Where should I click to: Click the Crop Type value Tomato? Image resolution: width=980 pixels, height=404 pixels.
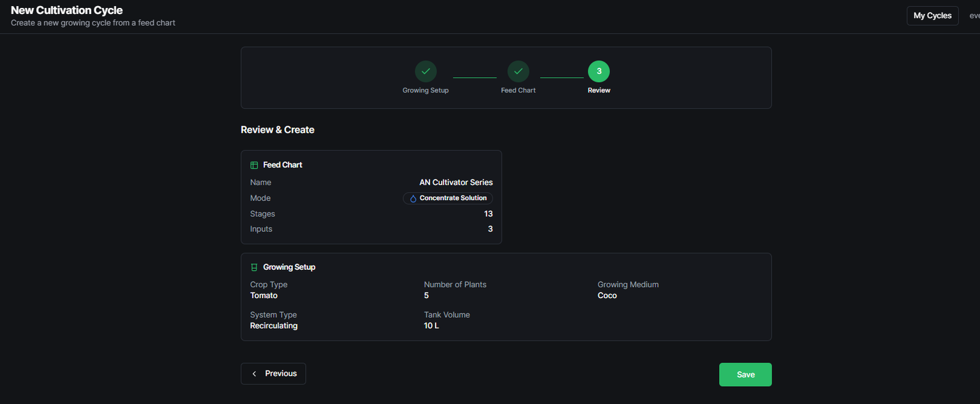pyautogui.click(x=264, y=296)
